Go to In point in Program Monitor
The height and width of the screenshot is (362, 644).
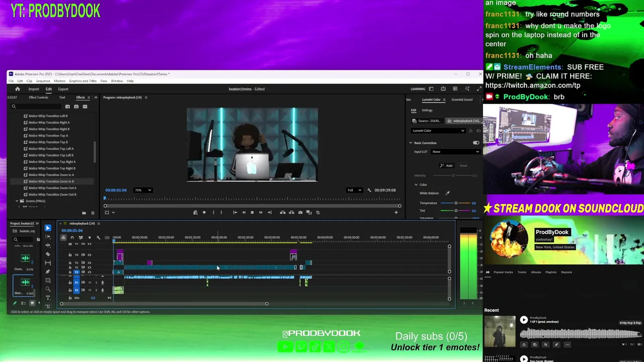click(x=234, y=212)
